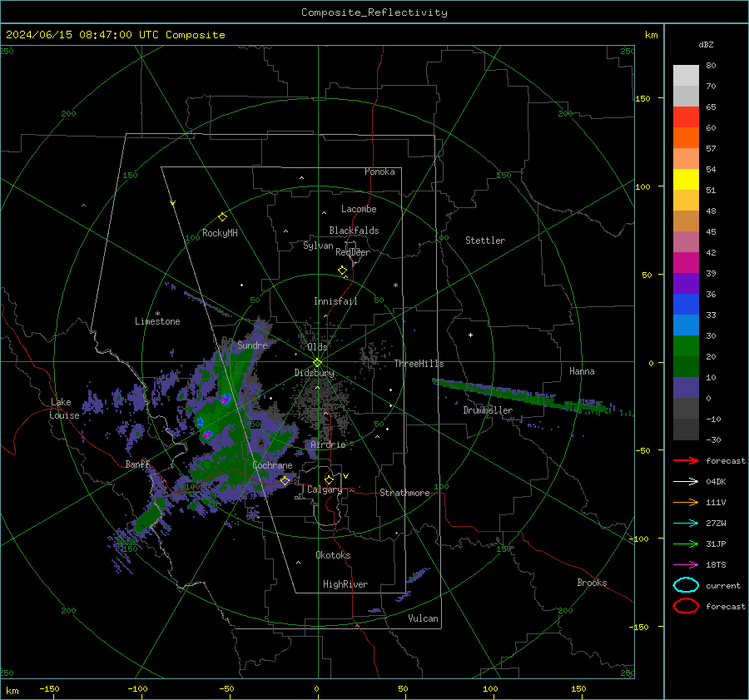Click the Olds label

[317, 347]
